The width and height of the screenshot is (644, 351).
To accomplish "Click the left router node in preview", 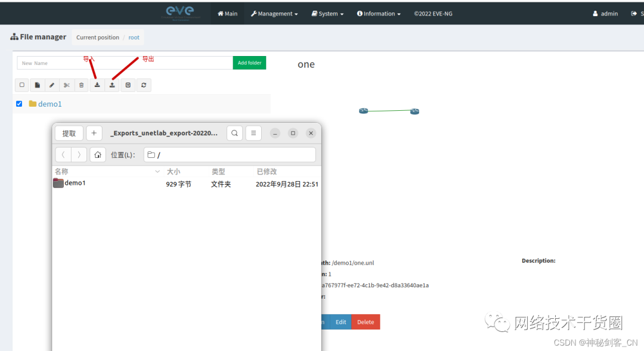I will pyautogui.click(x=364, y=111).
